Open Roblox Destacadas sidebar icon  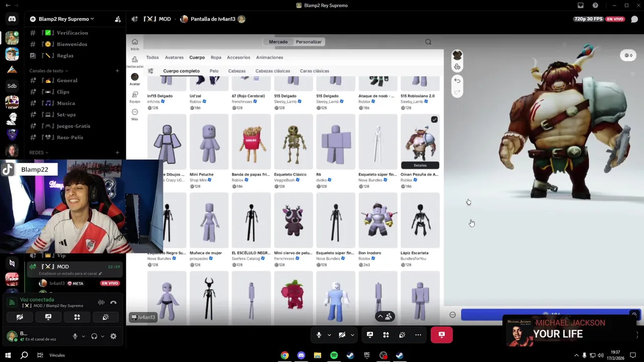[135, 62]
